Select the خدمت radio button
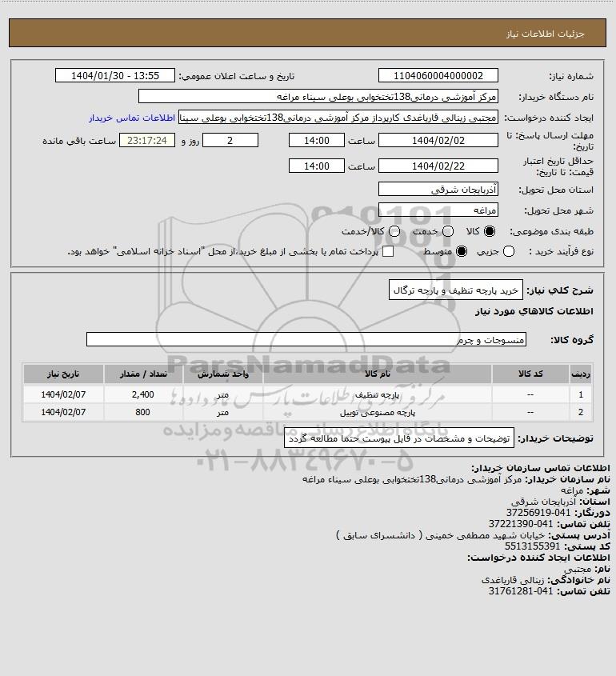This screenshot has height=676, width=616. tap(448, 231)
